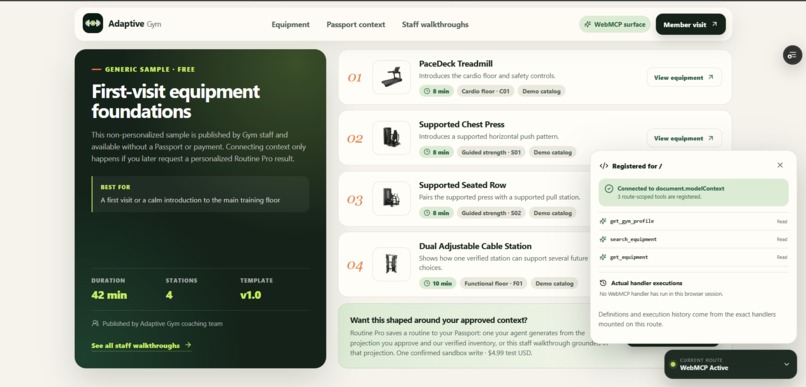Click the sparkle icon beside get_gym_profile
The image size is (806, 387).
coord(603,221)
